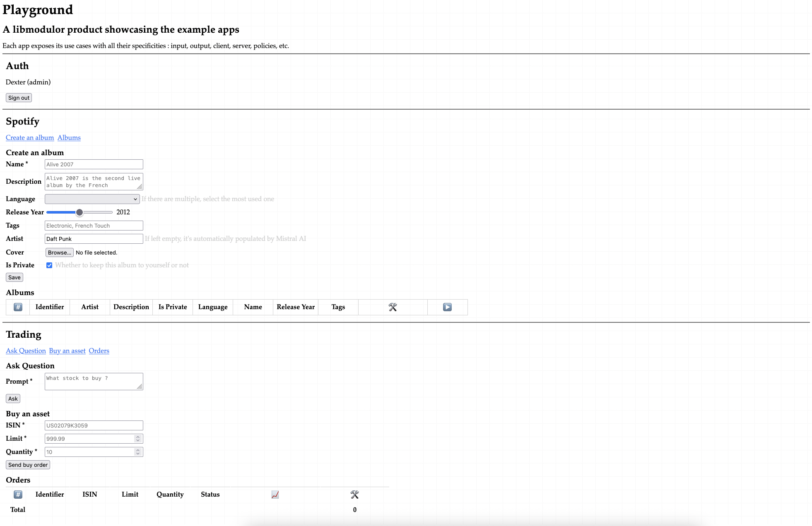Open the Albums view in Spotify section

[69, 137]
